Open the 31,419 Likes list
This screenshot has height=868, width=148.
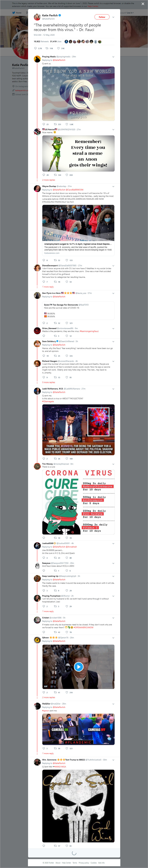point(56,41)
